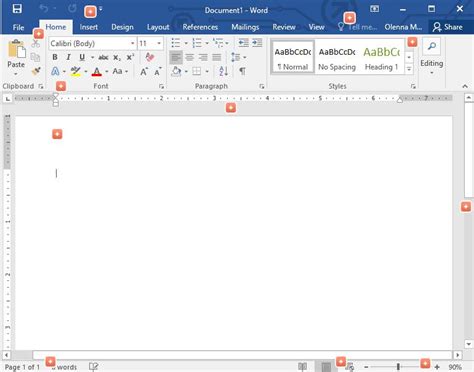Image resolution: width=474 pixels, height=372 pixels.
Task: Click the Share button
Action: [447, 27]
